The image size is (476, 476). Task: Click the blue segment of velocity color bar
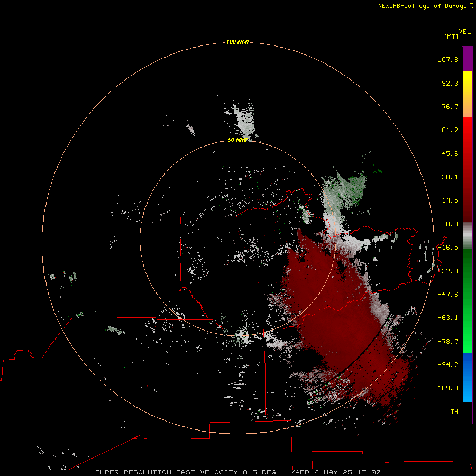point(467,377)
